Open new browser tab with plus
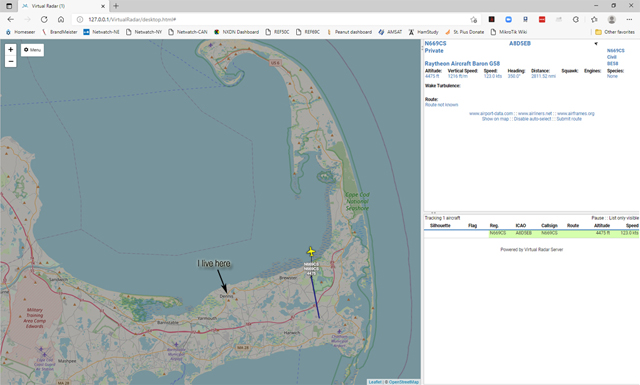This screenshot has width=640, height=385. coord(116,6)
